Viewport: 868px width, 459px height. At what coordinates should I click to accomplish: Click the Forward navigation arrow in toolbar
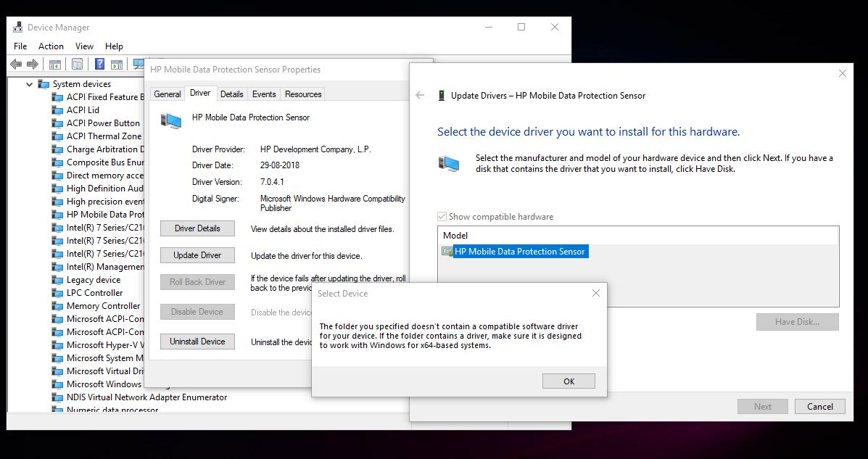tap(32, 64)
